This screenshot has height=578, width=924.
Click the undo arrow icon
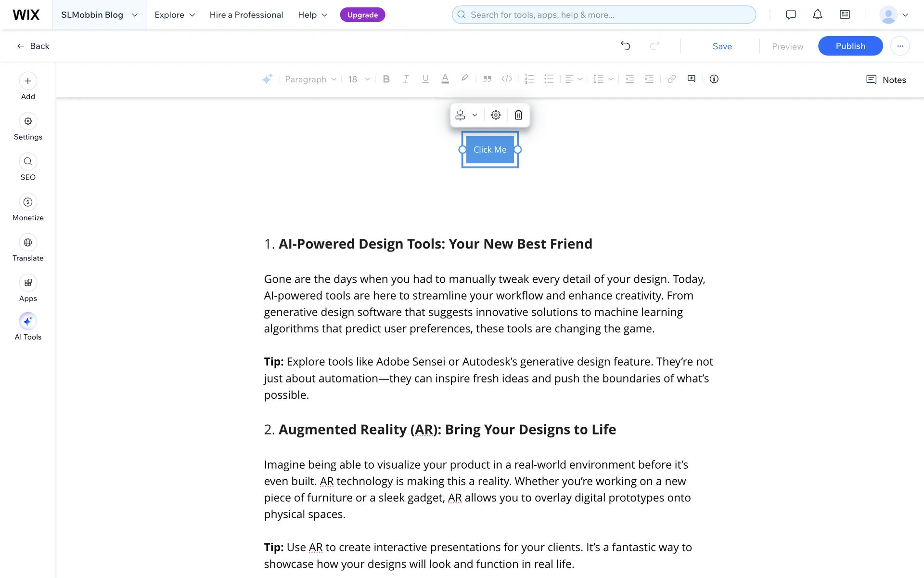(x=625, y=46)
